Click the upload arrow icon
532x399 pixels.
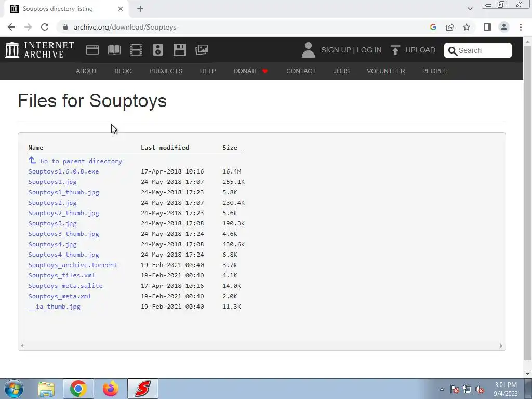click(395, 50)
